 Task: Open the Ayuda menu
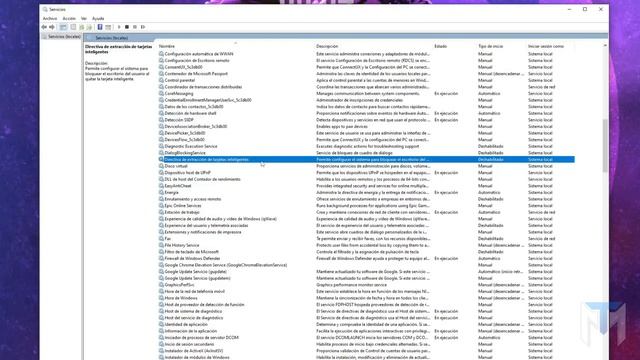[x=98, y=18]
